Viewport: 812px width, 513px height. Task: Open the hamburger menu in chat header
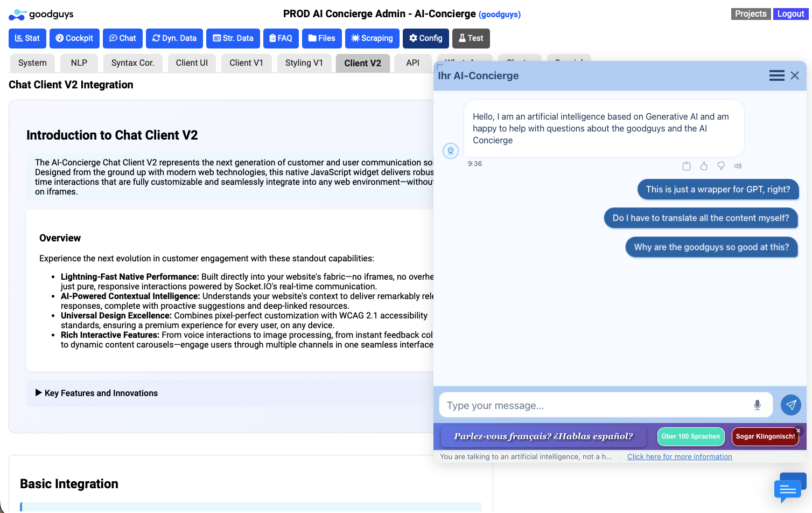coord(776,76)
